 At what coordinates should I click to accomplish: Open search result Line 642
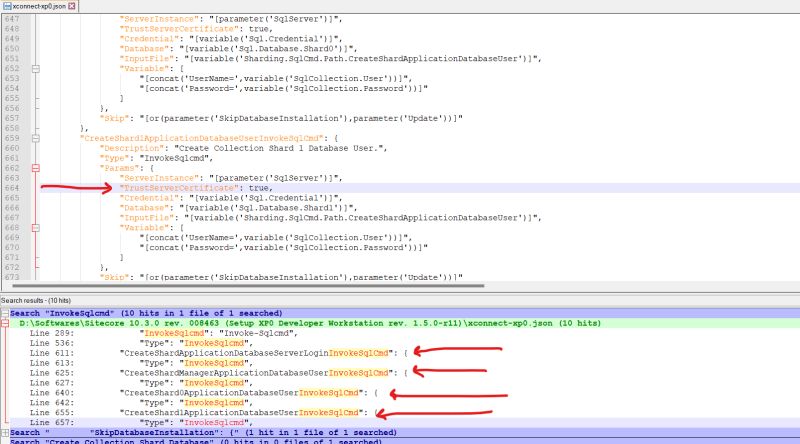(141, 403)
